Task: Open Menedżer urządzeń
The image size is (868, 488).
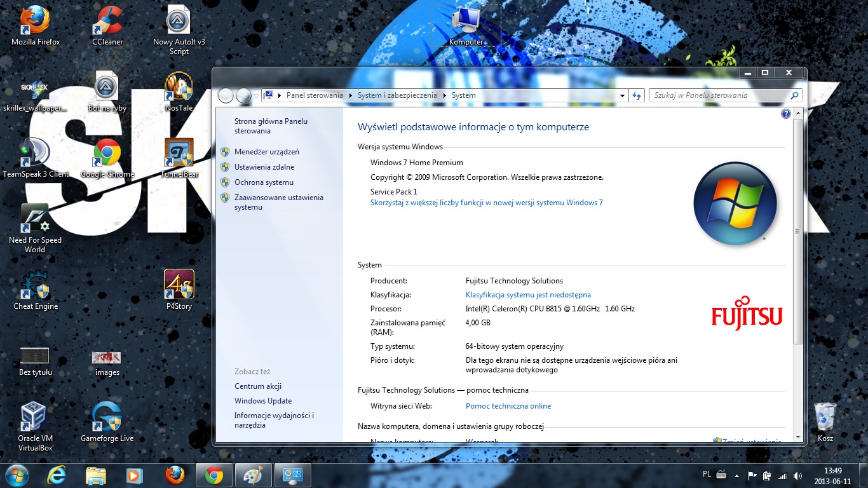Action: 266,152
